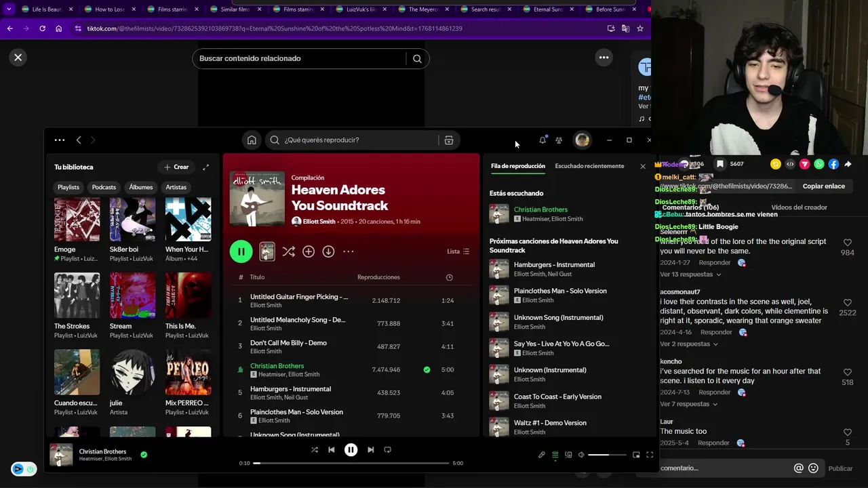Toggle the green queue icon
Viewport: 868px width, 488px height.
tap(555, 455)
